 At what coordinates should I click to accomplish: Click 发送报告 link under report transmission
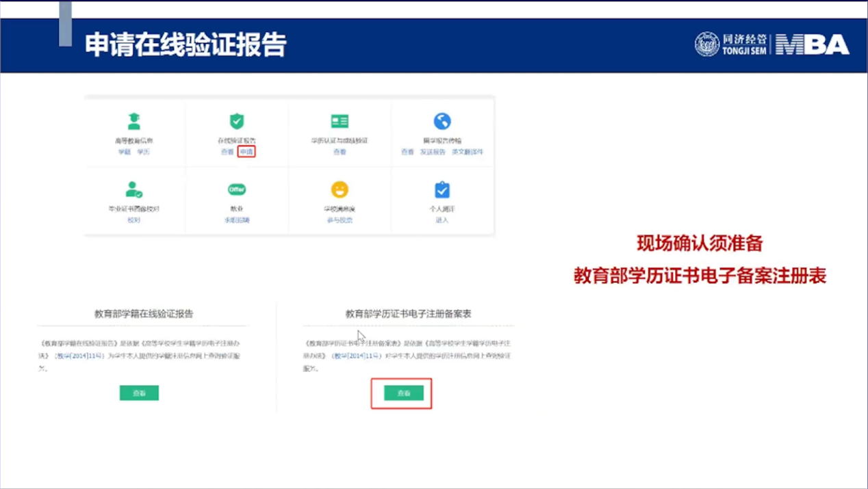(x=433, y=152)
